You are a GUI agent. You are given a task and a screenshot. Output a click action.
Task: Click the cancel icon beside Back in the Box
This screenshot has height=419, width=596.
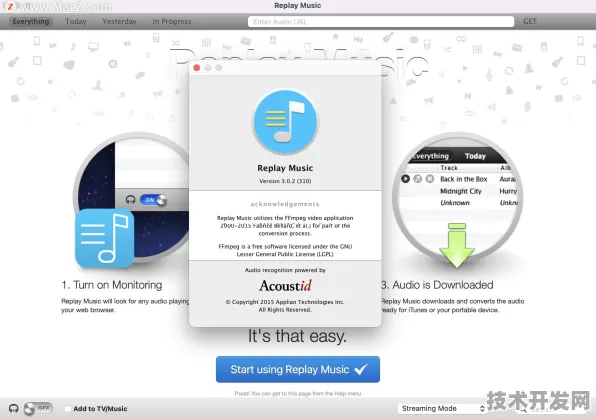[430, 179]
